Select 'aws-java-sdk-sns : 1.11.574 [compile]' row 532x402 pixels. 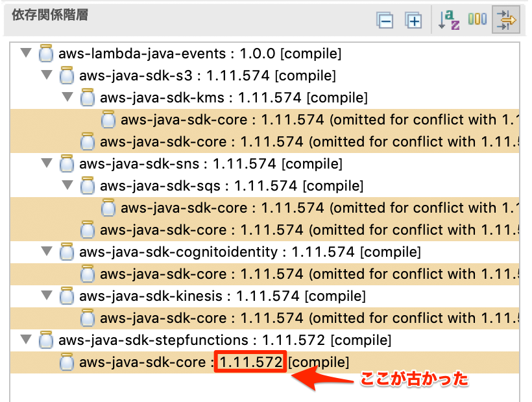265,163
